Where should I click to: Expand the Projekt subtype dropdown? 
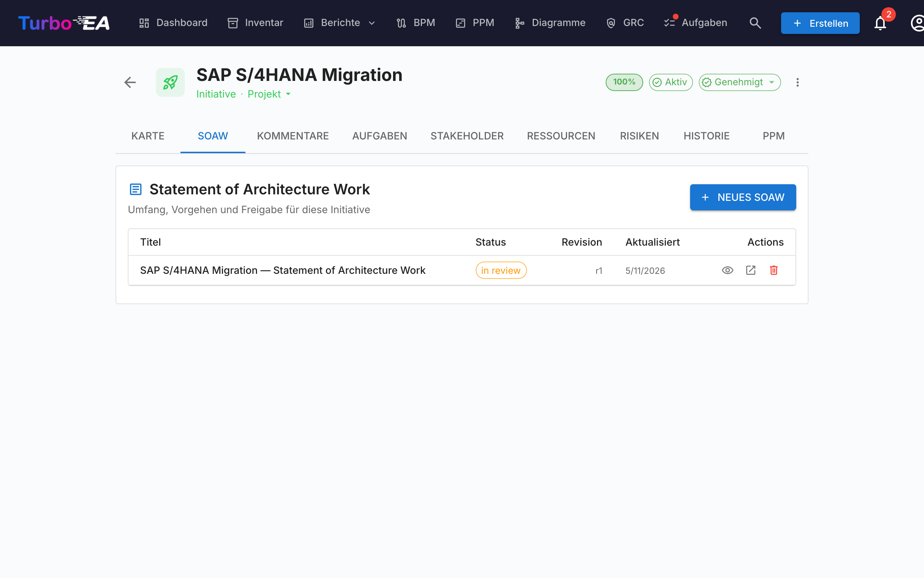tap(269, 94)
